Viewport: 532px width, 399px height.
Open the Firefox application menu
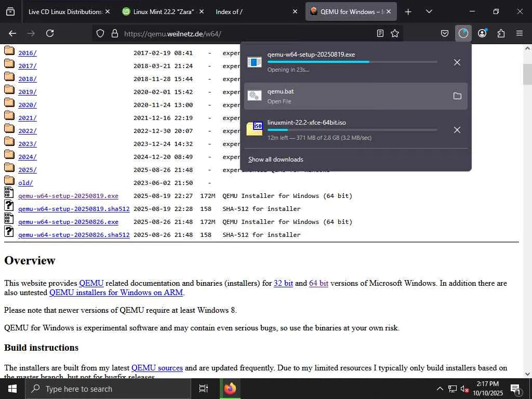tap(520, 33)
